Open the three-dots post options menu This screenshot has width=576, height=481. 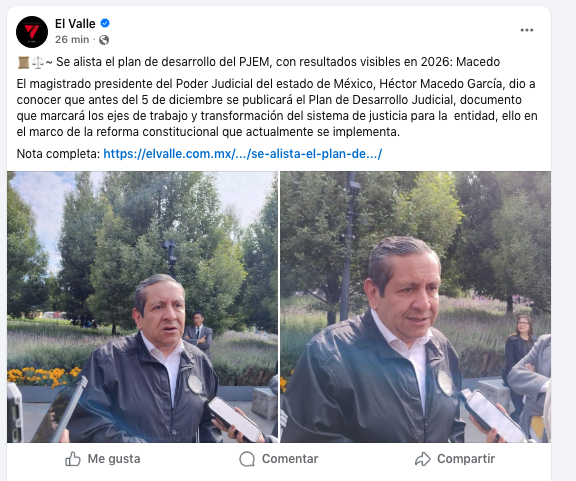point(527,30)
